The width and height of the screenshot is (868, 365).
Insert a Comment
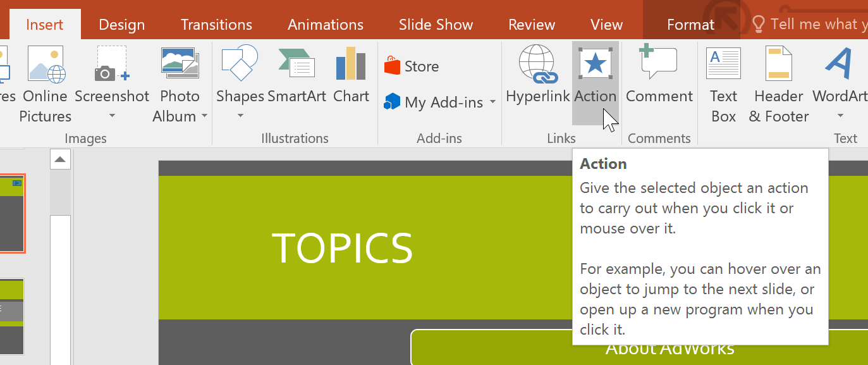point(659,76)
